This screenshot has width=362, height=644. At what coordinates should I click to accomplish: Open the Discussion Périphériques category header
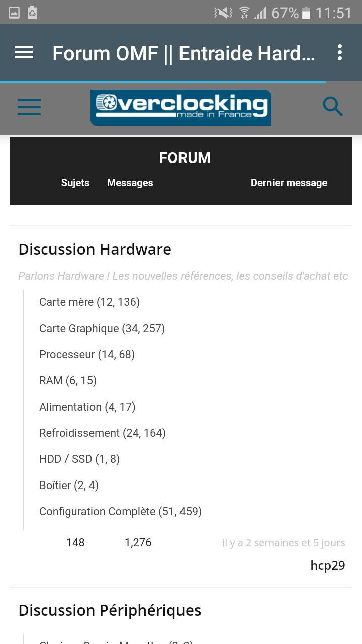(x=110, y=610)
